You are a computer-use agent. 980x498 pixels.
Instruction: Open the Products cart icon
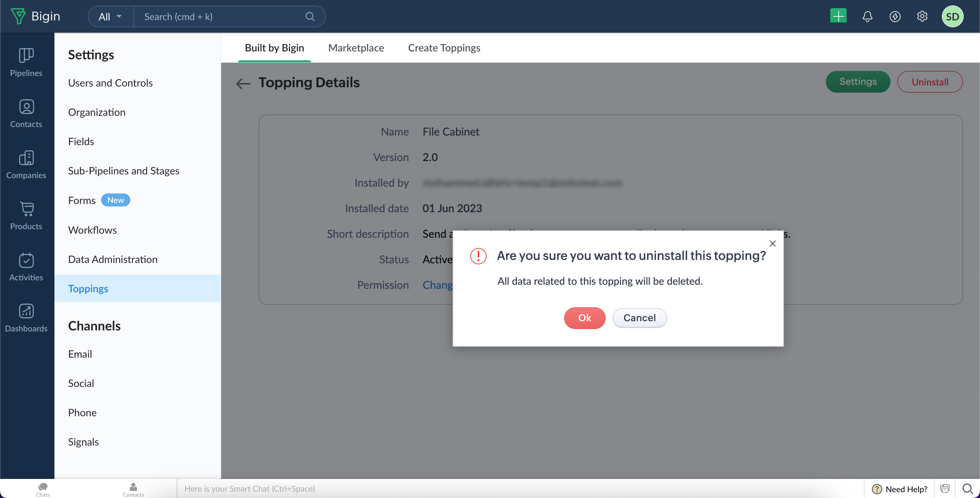point(26,209)
